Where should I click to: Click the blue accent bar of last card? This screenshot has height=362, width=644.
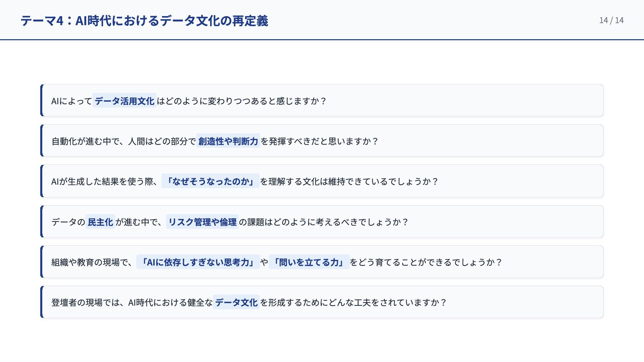coord(42,302)
